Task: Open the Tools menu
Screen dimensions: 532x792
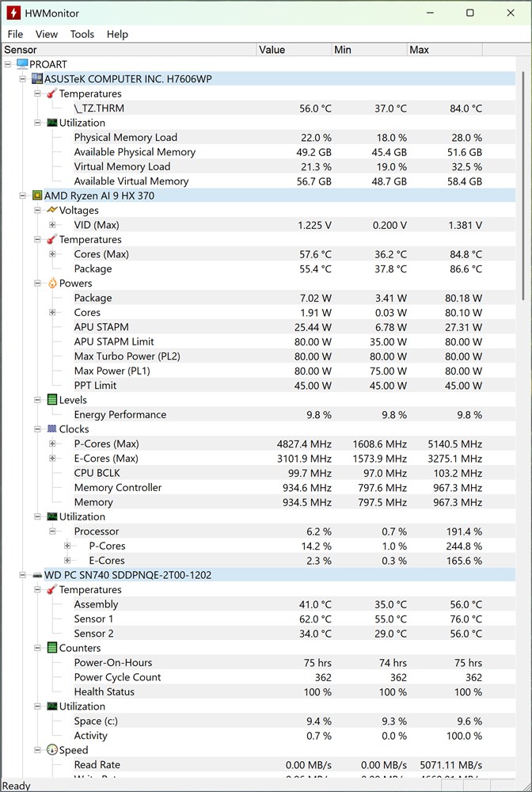Action: (x=82, y=34)
